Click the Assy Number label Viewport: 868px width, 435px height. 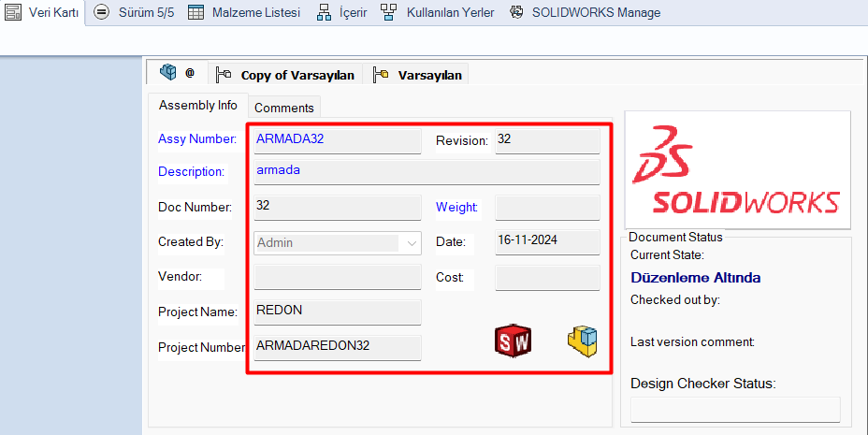197,138
